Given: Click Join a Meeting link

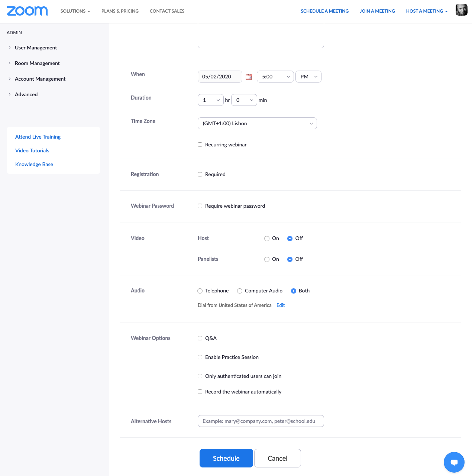Looking at the screenshot, I should (x=377, y=11).
